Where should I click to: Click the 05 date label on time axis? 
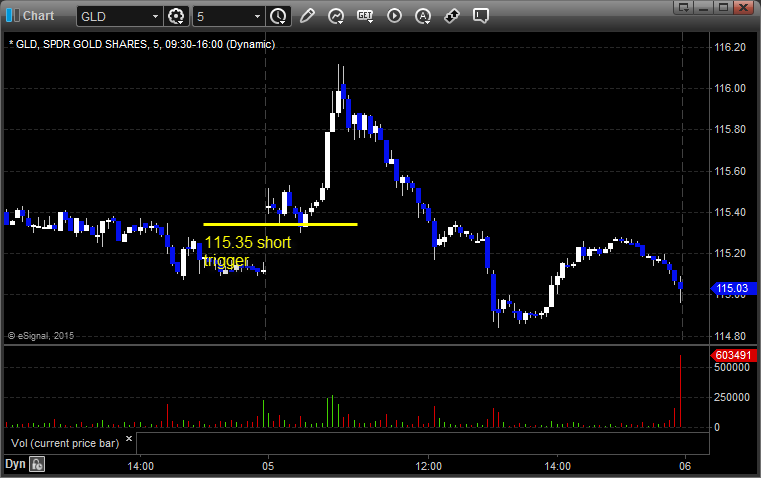pyautogui.click(x=268, y=466)
